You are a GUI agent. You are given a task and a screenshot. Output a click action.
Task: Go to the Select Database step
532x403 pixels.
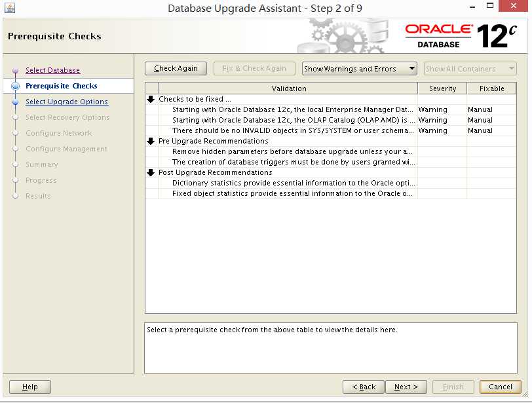pos(53,70)
